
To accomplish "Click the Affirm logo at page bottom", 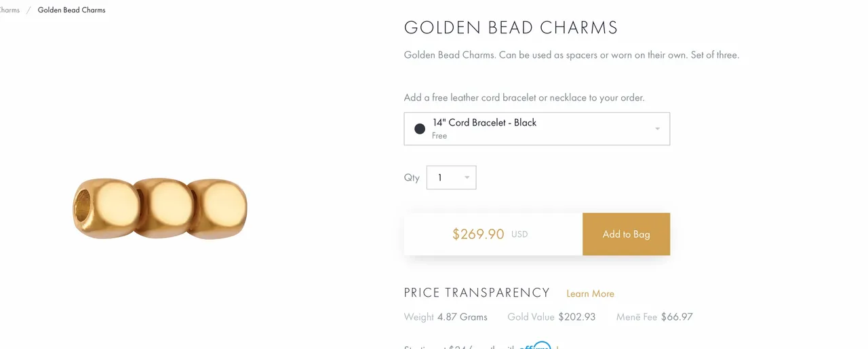I will pyautogui.click(x=536, y=346).
